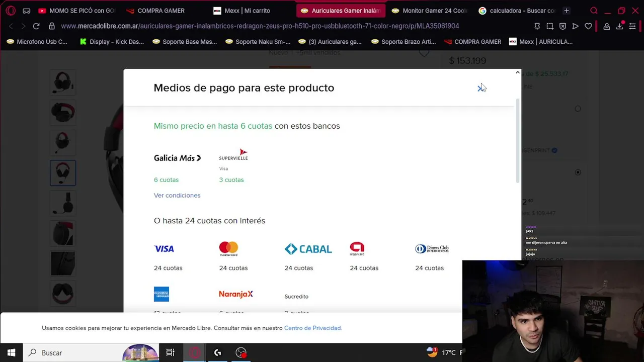Image resolution: width=644 pixels, height=362 pixels.
Task: Select the highlighted headset gallery thumbnail
Action: [63, 173]
